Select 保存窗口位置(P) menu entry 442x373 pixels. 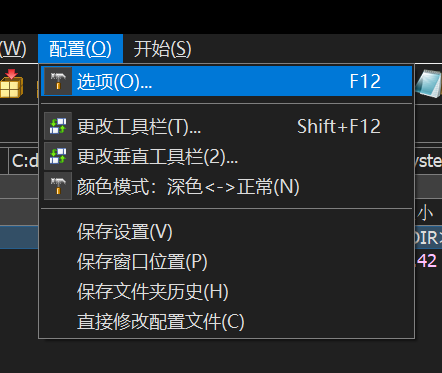[x=226, y=262]
